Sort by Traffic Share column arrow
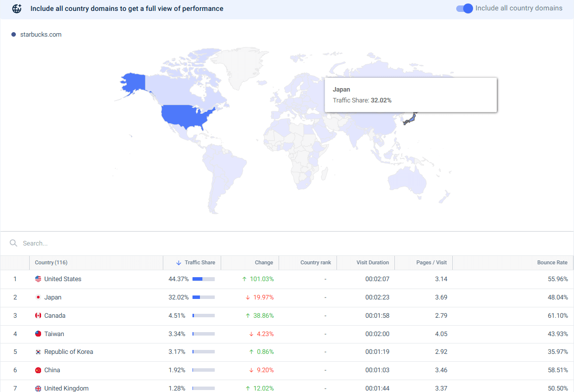The height and width of the screenshot is (392, 574). (179, 263)
